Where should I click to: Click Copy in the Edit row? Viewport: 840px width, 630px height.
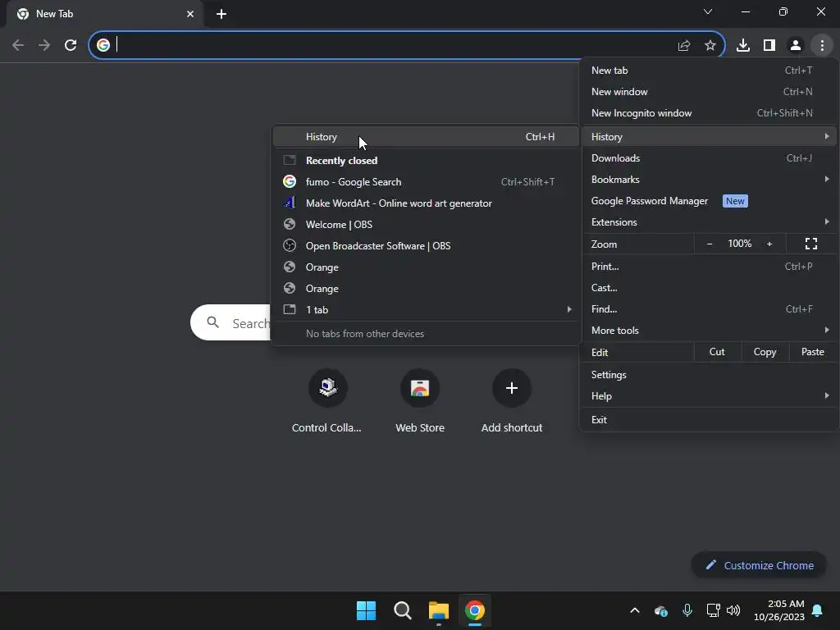click(765, 352)
